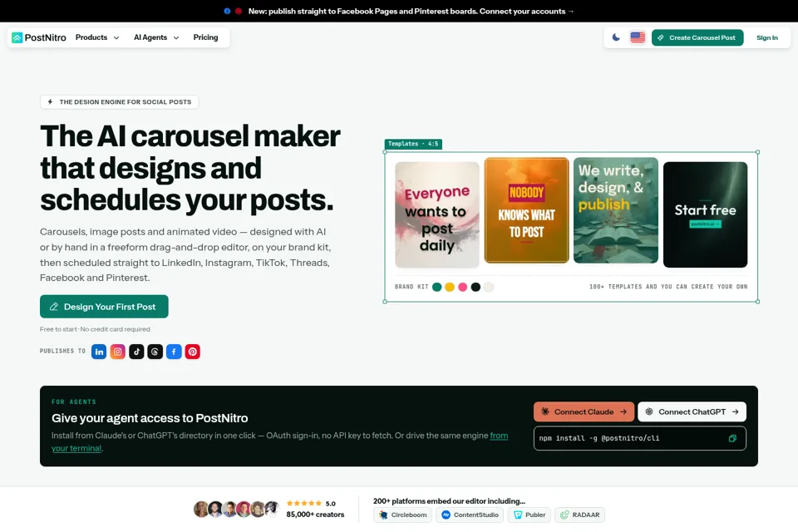Open announcement 'Connect your accounts' link
798x532 pixels.
click(x=526, y=11)
